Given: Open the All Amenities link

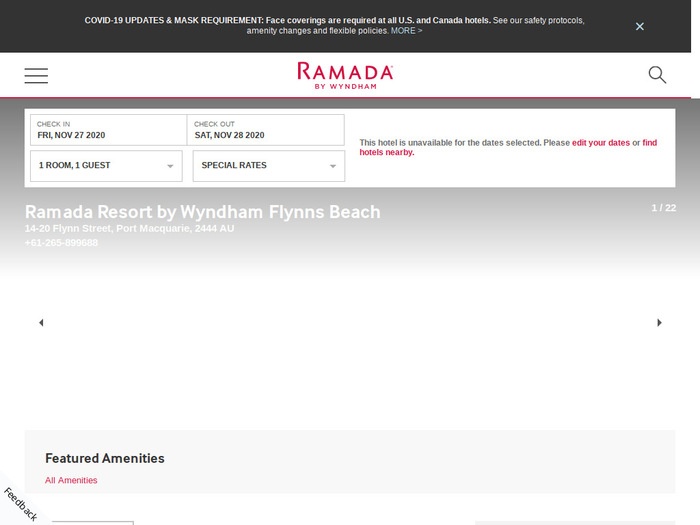Looking at the screenshot, I should [71, 480].
